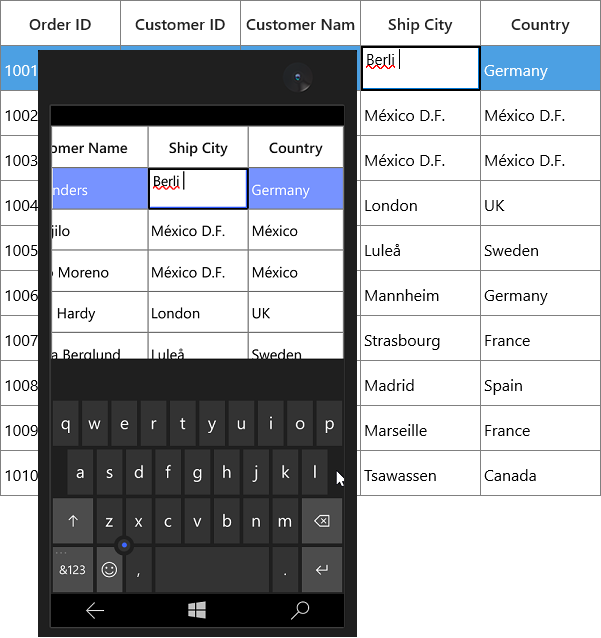Tap the 'h' key on keyboard
This screenshot has height=638, width=601.
(227, 472)
